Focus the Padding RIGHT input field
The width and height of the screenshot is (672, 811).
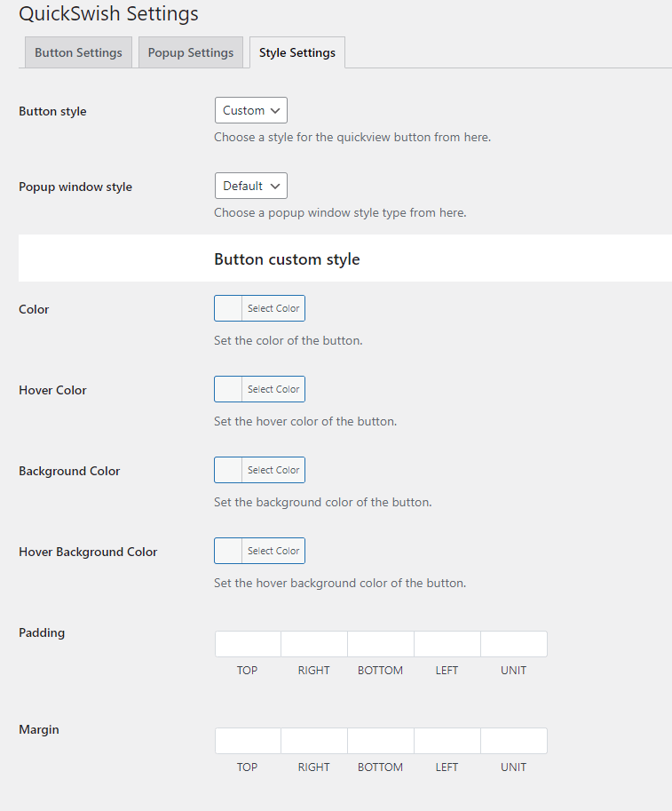click(314, 644)
